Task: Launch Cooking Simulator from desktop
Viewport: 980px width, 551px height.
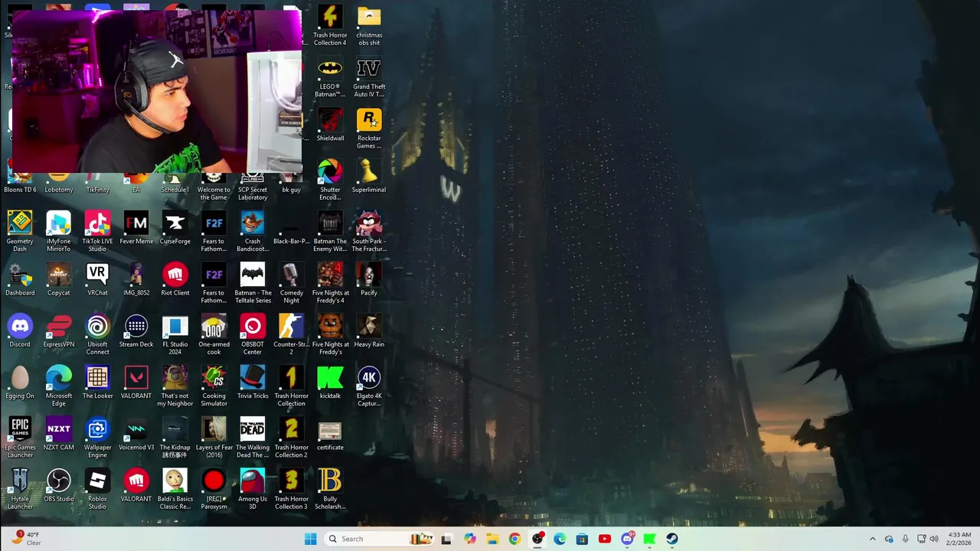Action: 214,386
